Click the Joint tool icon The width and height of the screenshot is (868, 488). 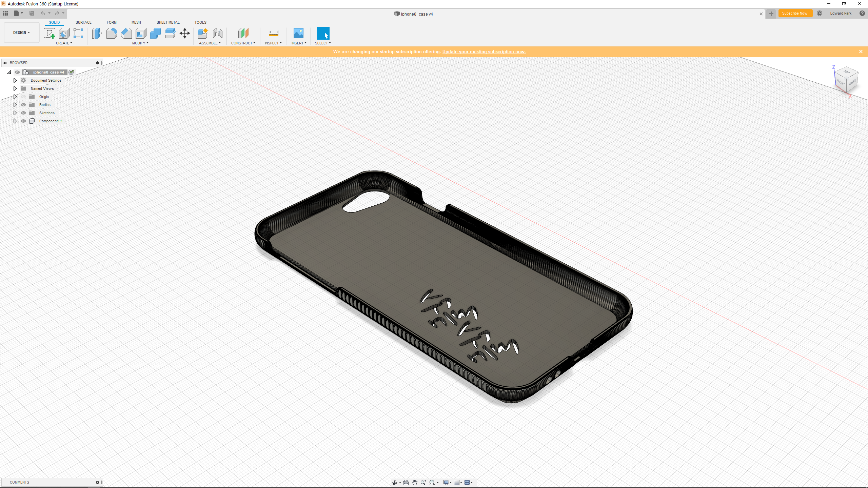[217, 33]
